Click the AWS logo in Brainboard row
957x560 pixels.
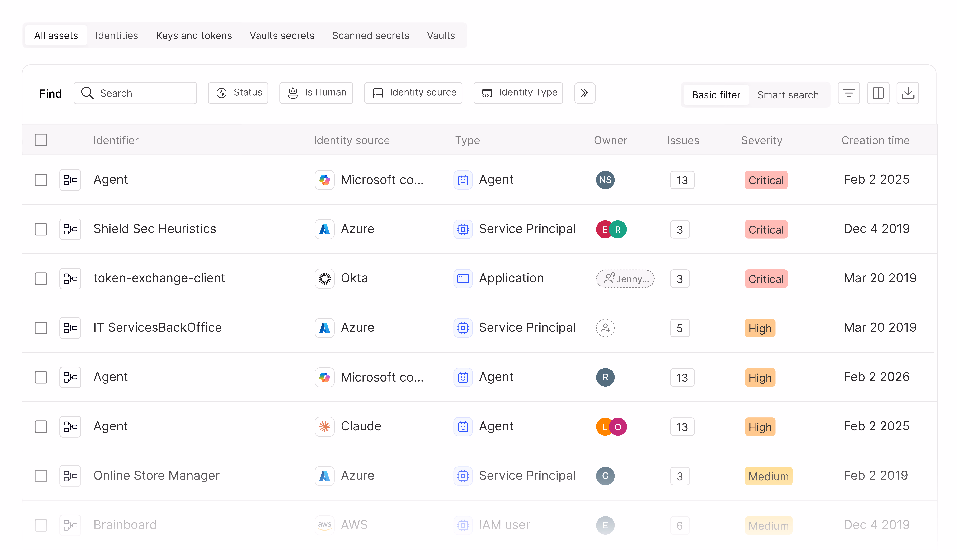click(x=325, y=525)
